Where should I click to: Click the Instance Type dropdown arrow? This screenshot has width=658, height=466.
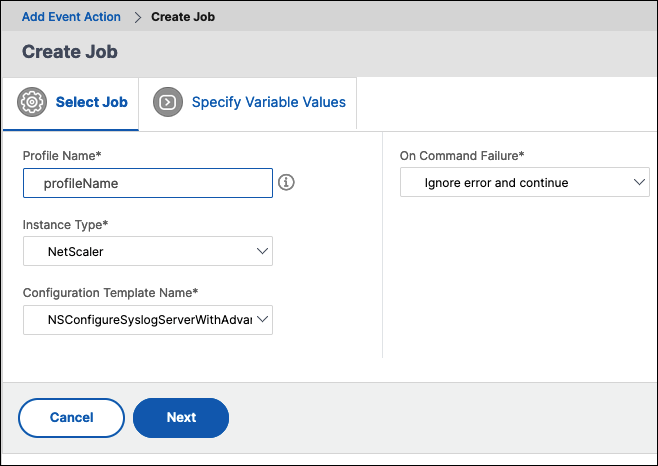pos(262,251)
